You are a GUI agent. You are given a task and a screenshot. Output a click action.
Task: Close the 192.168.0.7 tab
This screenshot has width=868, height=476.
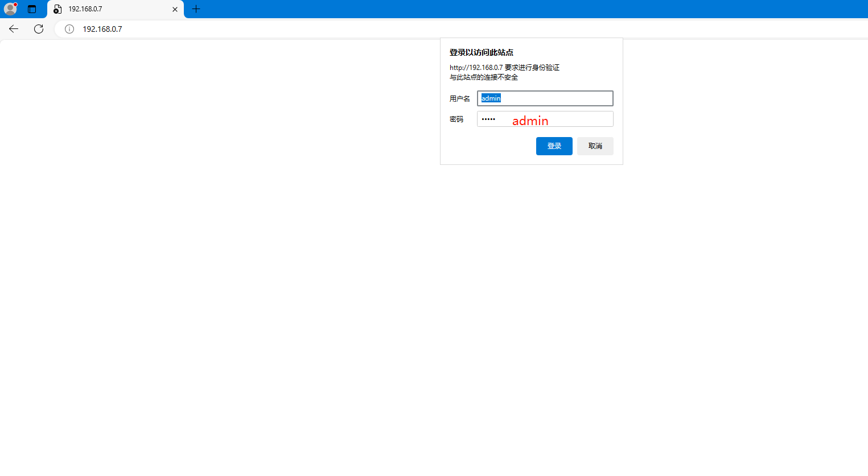pos(175,9)
